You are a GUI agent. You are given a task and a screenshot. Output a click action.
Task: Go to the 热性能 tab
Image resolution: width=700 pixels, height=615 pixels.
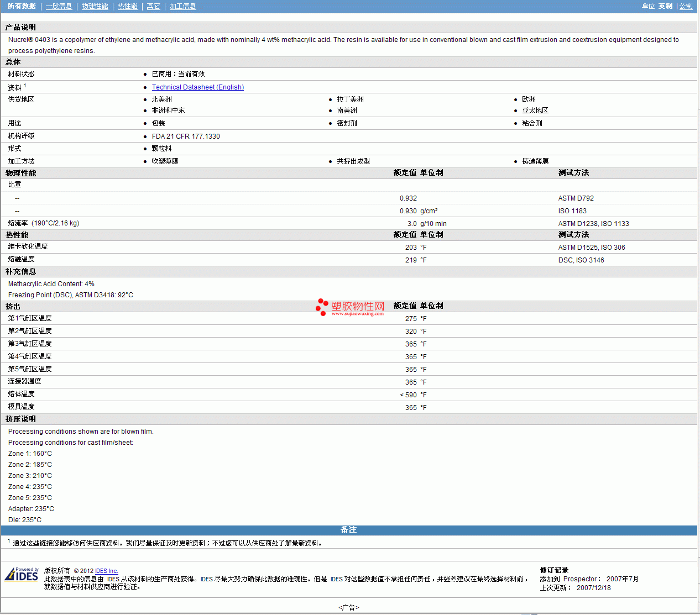(x=127, y=6)
